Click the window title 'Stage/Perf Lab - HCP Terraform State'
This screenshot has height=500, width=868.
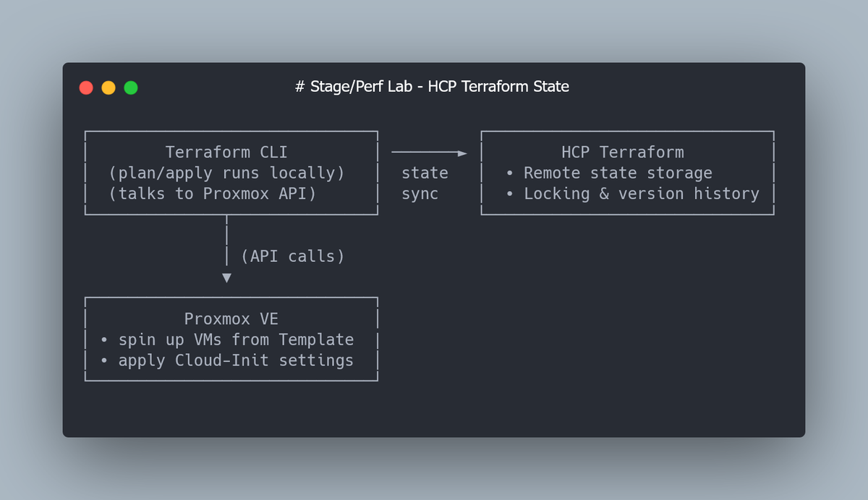point(433,87)
